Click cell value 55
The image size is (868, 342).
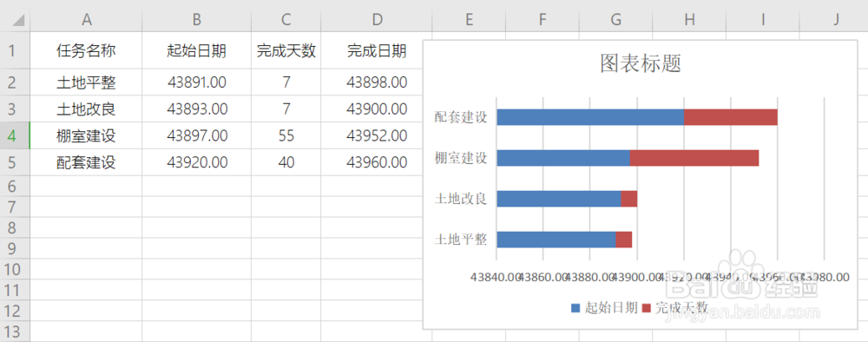[x=286, y=135]
